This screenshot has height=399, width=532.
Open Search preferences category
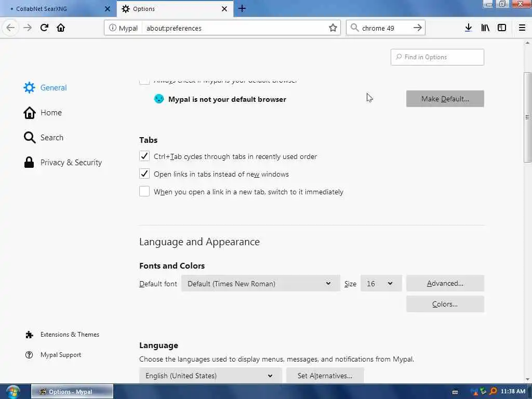[x=44, y=137]
